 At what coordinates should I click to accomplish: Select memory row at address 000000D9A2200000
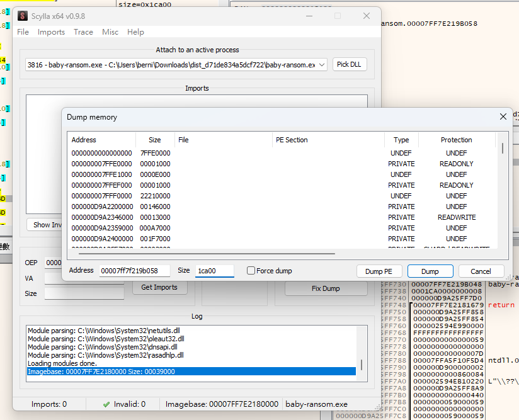282,207
